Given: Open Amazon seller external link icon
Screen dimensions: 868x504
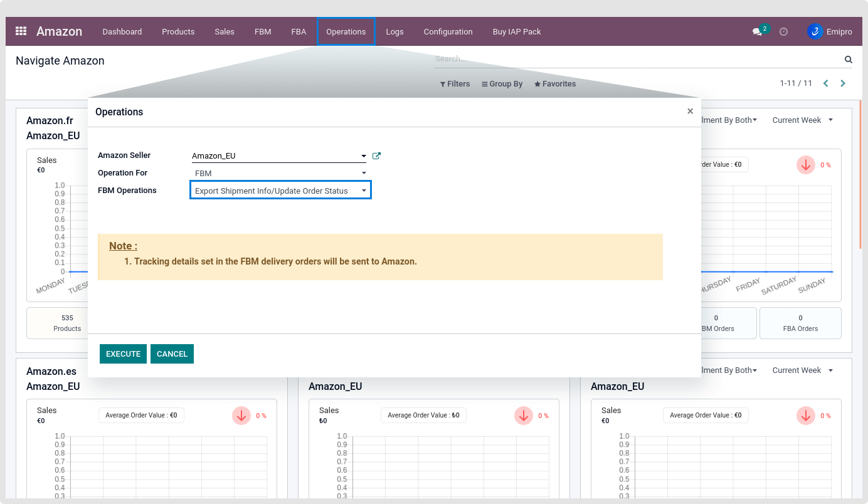Looking at the screenshot, I should point(376,156).
